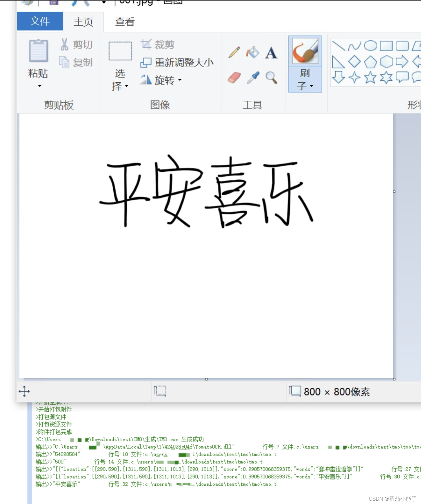Viewport: 421px width, 504px height.
Task: Expand the 粘贴 dropdown arrow
Action: click(40, 86)
